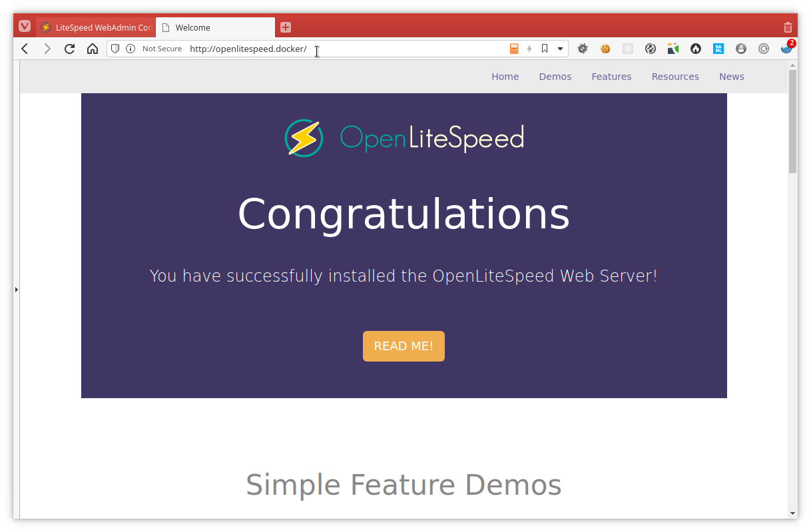Viewport: 811px width, 532px height.
Task: Toggle the bookmark flag in the address bar
Action: pos(544,48)
